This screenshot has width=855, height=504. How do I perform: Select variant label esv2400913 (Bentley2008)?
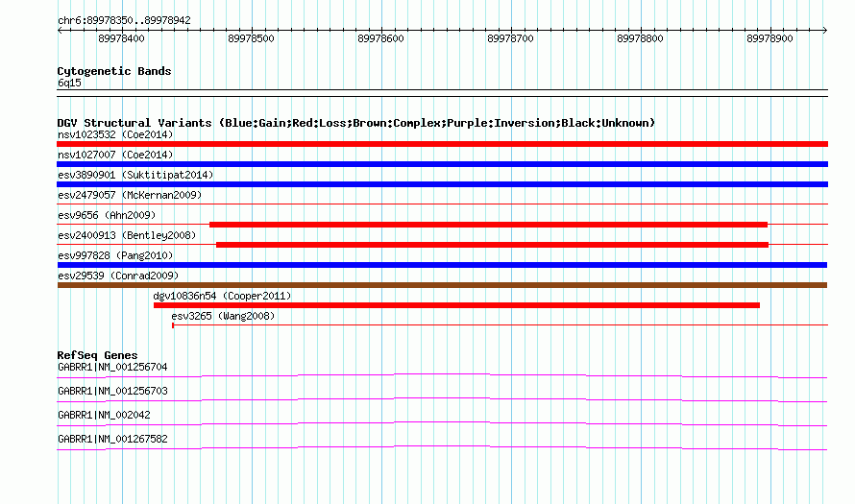click(127, 235)
